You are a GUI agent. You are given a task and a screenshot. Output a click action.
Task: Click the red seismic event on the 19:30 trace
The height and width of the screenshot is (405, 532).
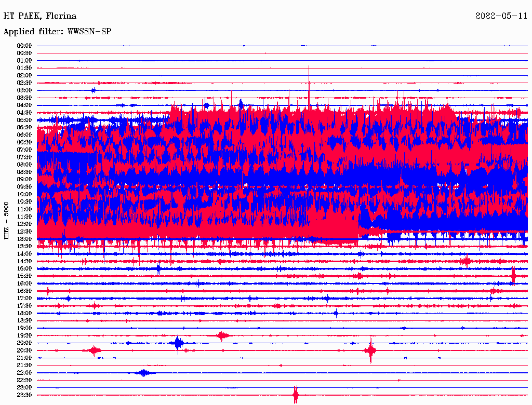click(x=222, y=336)
